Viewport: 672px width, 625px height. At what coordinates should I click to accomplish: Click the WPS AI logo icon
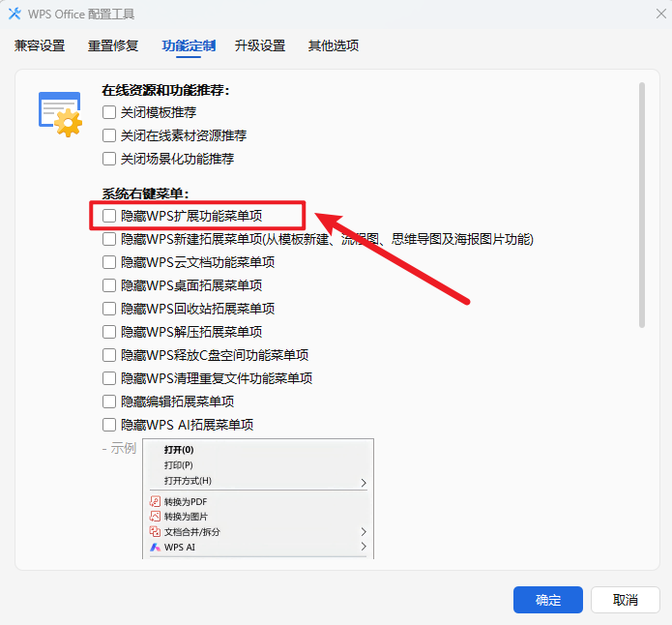[x=155, y=547]
